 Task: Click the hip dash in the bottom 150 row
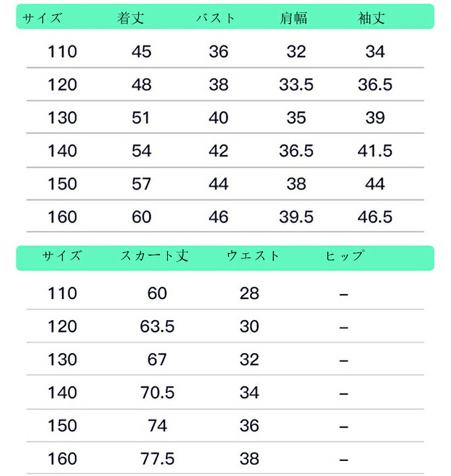[343, 426]
